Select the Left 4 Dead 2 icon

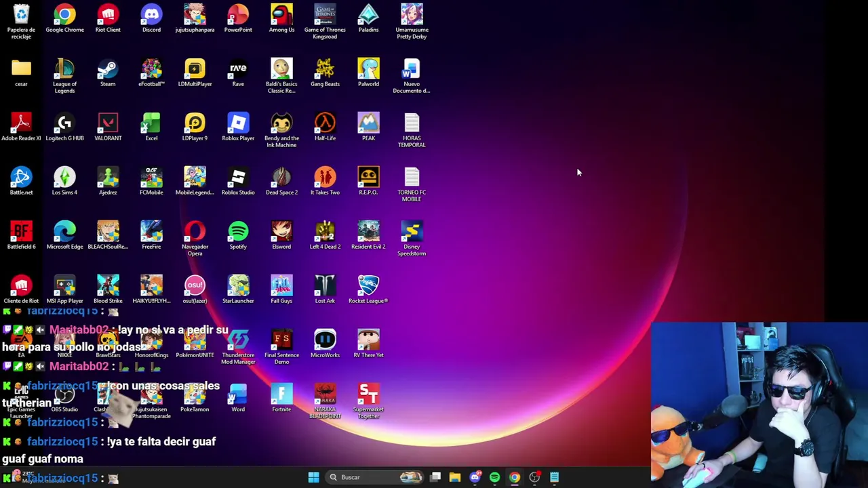(x=325, y=235)
